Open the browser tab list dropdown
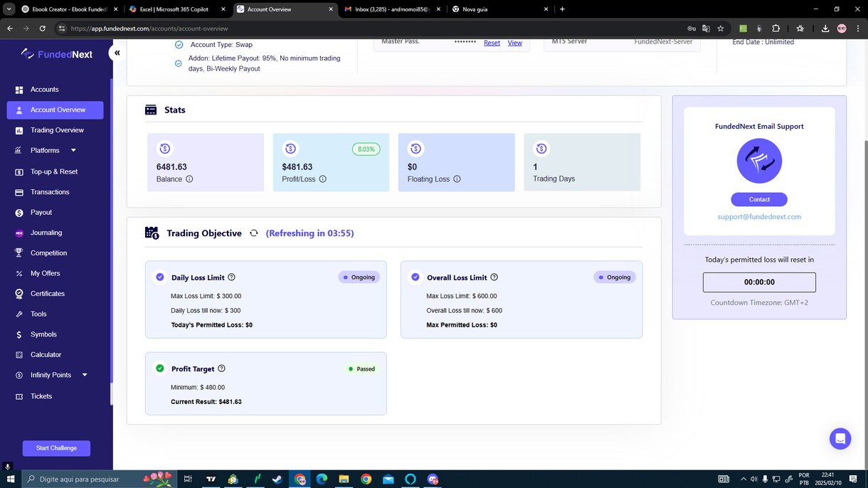Viewport: 868px width, 488px height. 10,9
